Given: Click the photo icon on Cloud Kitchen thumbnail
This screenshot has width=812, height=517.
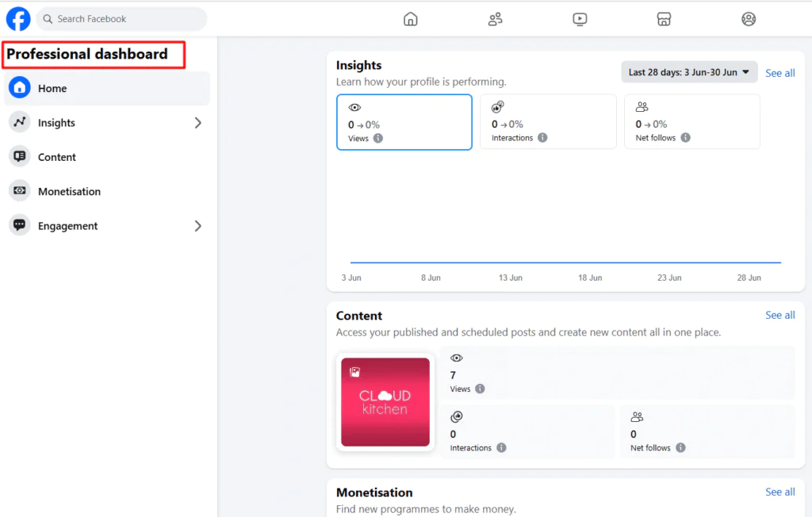Looking at the screenshot, I should click(354, 372).
